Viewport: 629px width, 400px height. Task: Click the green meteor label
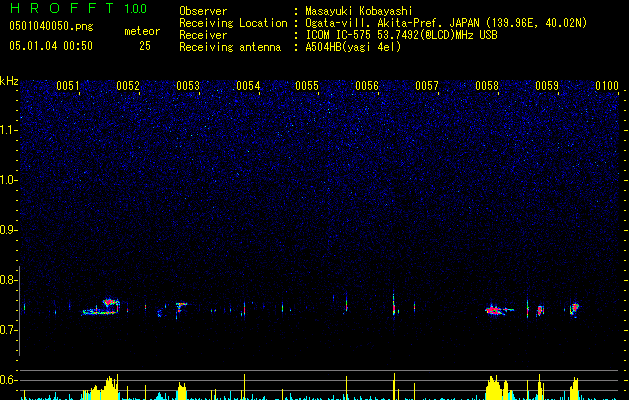coord(142,31)
